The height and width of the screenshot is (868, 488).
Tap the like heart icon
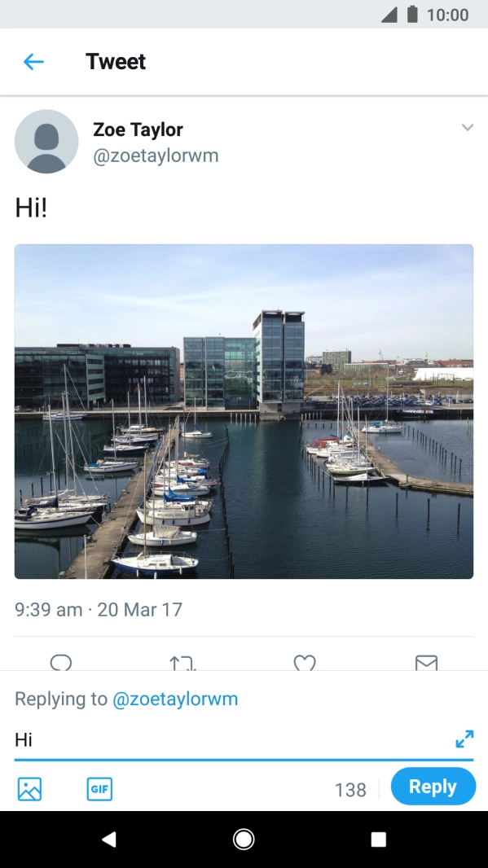tap(305, 664)
